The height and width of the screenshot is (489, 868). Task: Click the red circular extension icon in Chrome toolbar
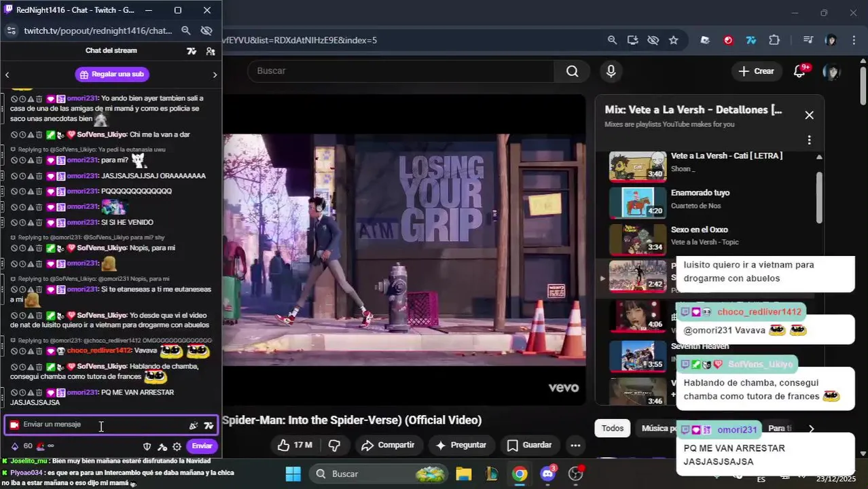pyautogui.click(x=728, y=40)
